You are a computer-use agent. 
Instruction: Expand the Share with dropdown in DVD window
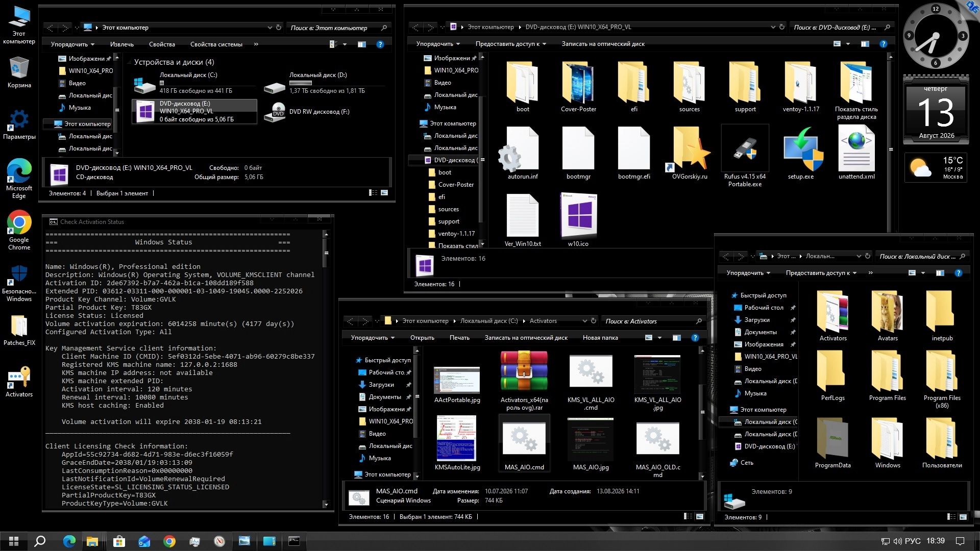pos(510,44)
